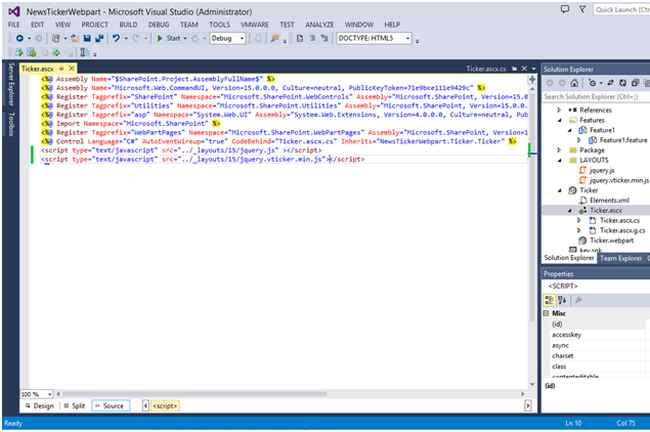Switch to Design view
650x432 pixels.
pos(39,406)
